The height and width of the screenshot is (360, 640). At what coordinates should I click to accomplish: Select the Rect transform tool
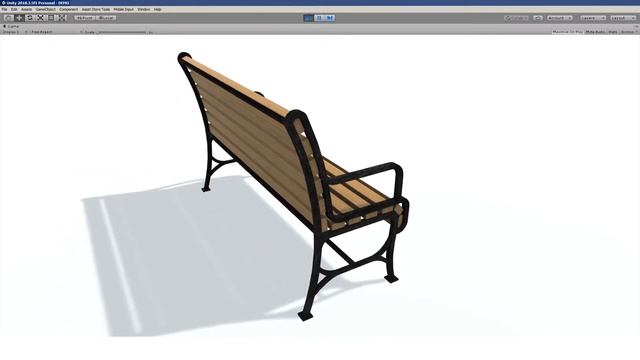[51, 18]
